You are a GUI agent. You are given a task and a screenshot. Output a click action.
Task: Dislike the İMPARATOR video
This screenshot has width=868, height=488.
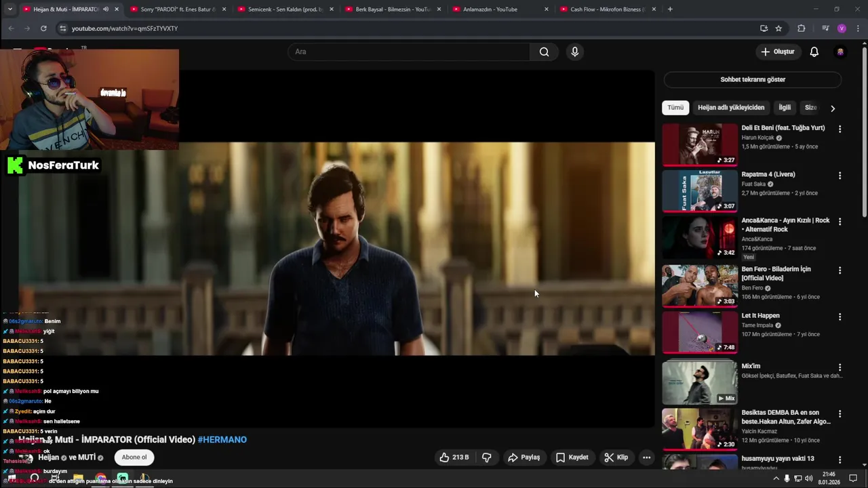coord(486,457)
